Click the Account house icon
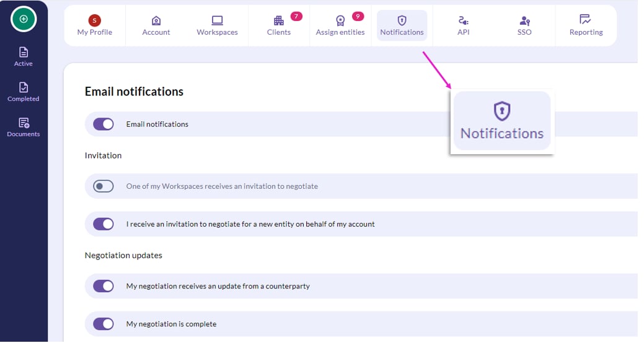644x343 pixels. [x=156, y=20]
